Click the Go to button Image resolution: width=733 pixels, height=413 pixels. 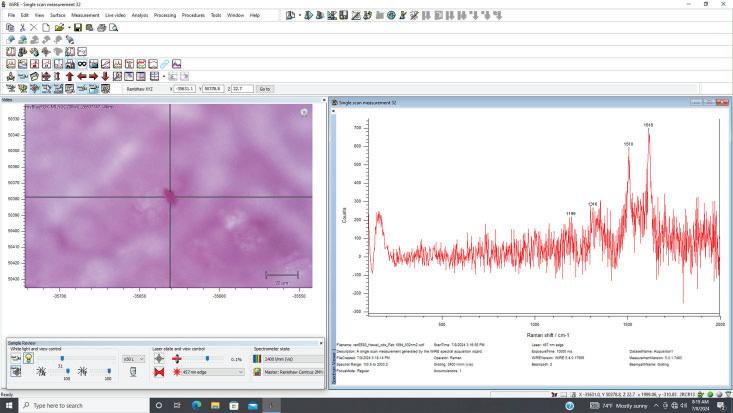coord(265,89)
